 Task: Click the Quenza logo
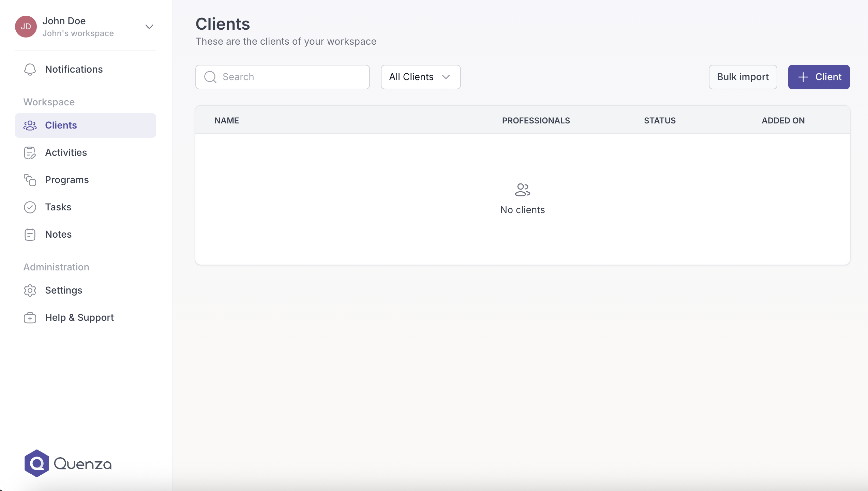click(x=68, y=463)
